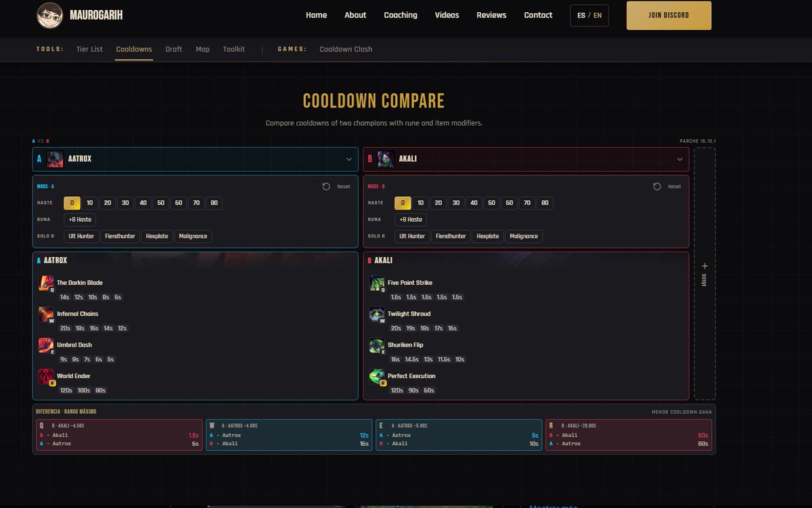
Task: Click Shuriken Flip 14.5s cooldown value
Action: click(411, 359)
